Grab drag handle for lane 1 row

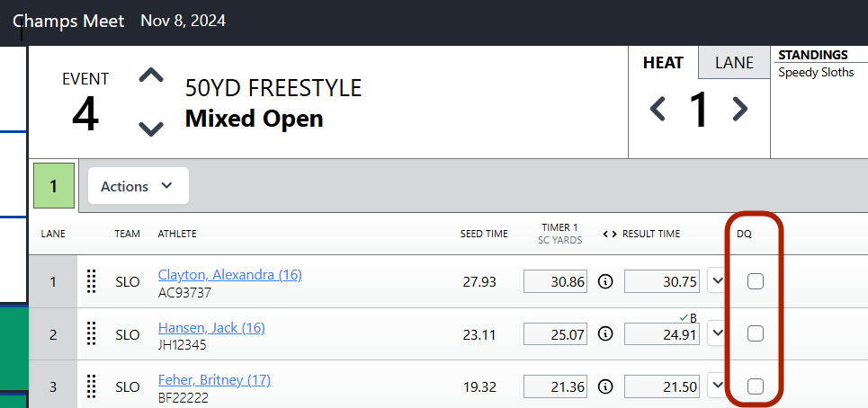92,281
